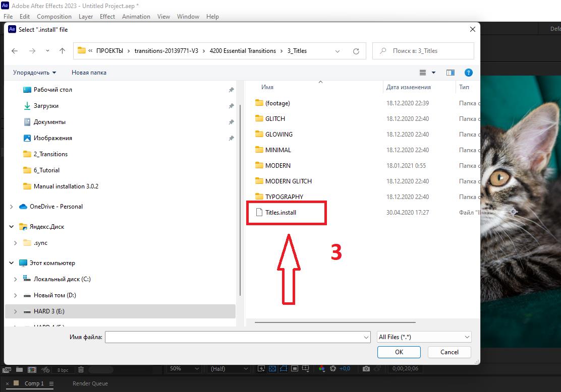Open the 50% magnification dropdown
This screenshot has width=561, height=392.
pos(184,368)
